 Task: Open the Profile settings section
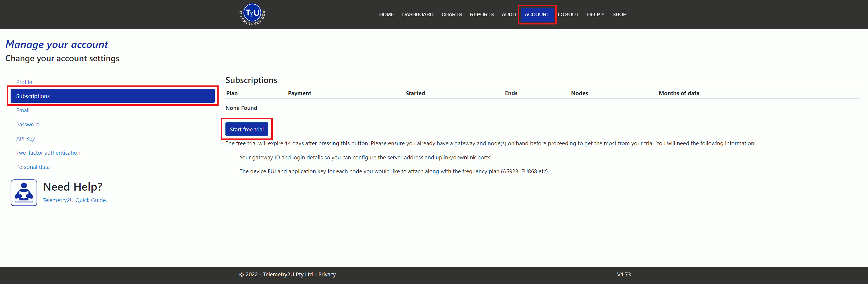(24, 82)
